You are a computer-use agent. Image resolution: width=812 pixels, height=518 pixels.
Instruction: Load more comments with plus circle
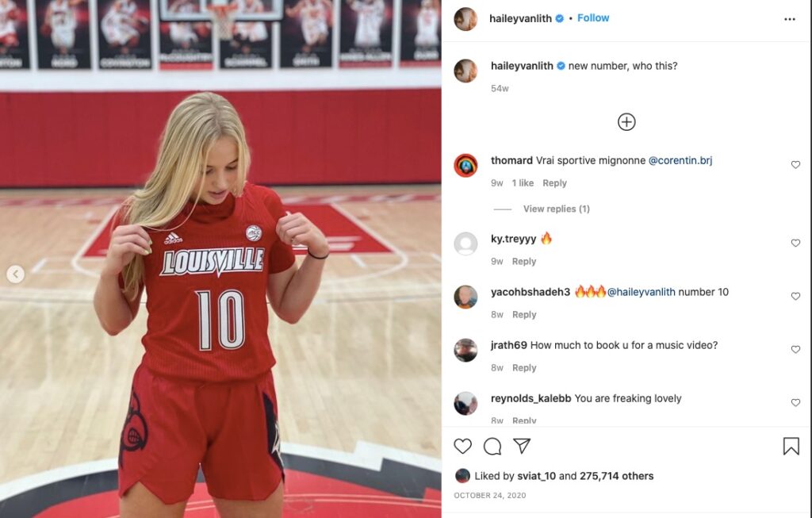(626, 122)
